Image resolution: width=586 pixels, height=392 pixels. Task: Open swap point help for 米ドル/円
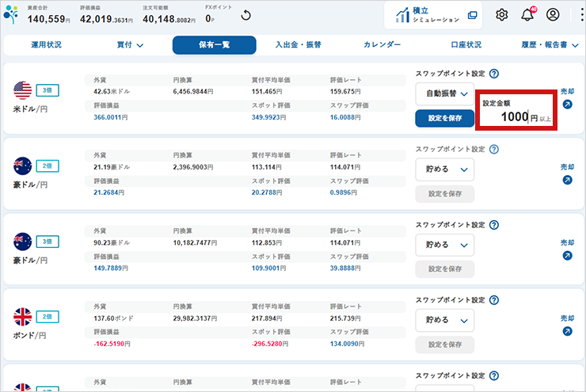tap(494, 74)
